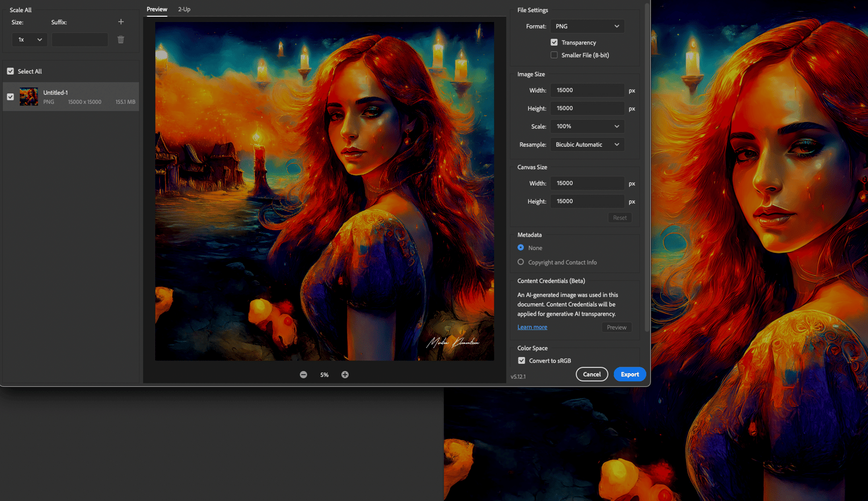Switch to the 2-Up tab
Image resolution: width=868 pixels, height=501 pixels.
click(184, 9)
